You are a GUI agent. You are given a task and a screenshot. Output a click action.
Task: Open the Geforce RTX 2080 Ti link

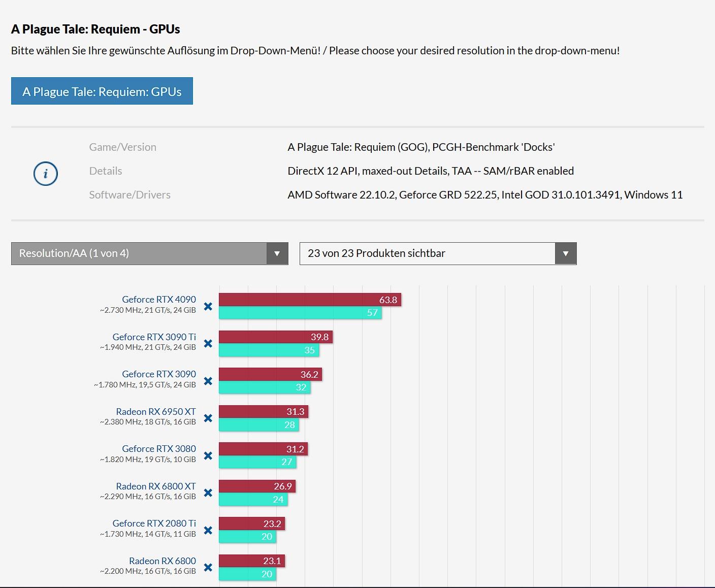[154, 524]
